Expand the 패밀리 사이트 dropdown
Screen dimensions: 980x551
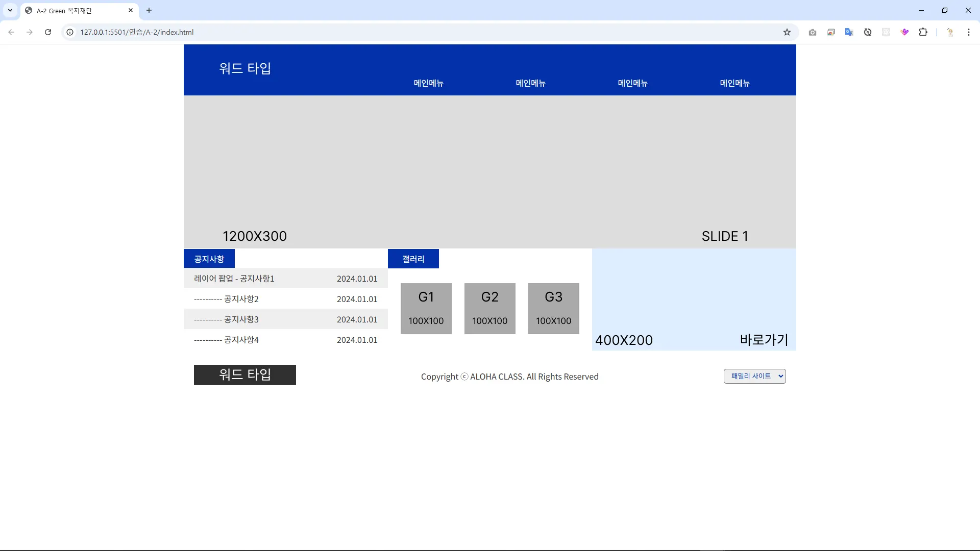754,376
